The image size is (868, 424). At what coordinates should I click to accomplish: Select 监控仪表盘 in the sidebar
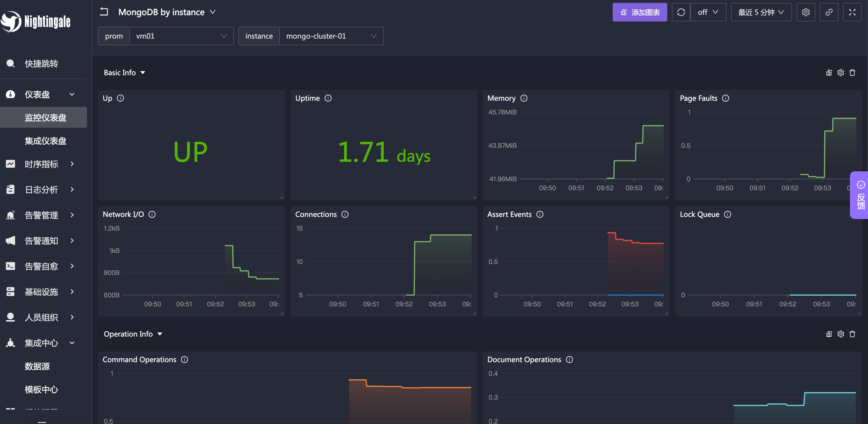pos(44,117)
